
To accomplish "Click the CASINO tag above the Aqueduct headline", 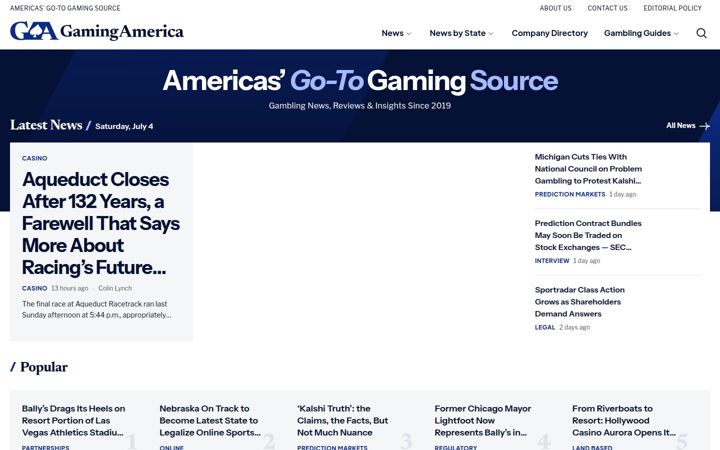I will click(x=34, y=158).
